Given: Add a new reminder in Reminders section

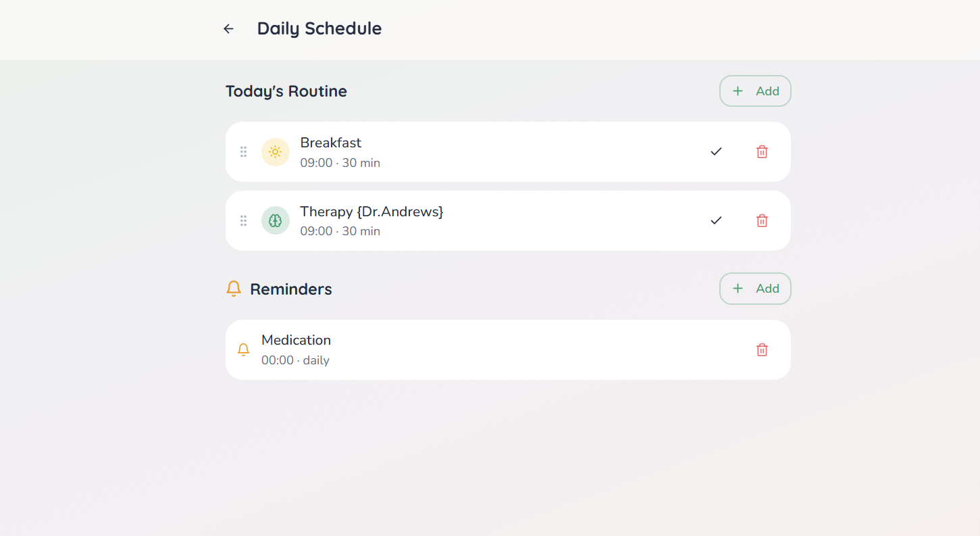Looking at the screenshot, I should pyautogui.click(x=755, y=289).
